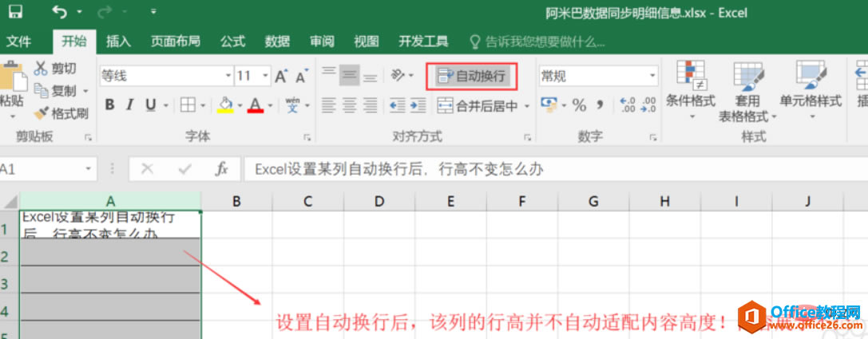
Task: Switch to the 公式 ribbon tab
Action: click(x=232, y=41)
